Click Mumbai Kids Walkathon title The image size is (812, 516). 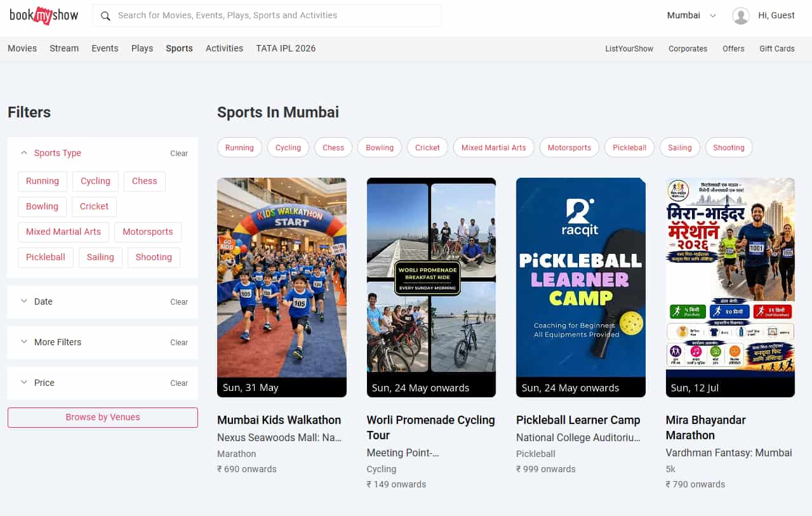[x=279, y=420]
